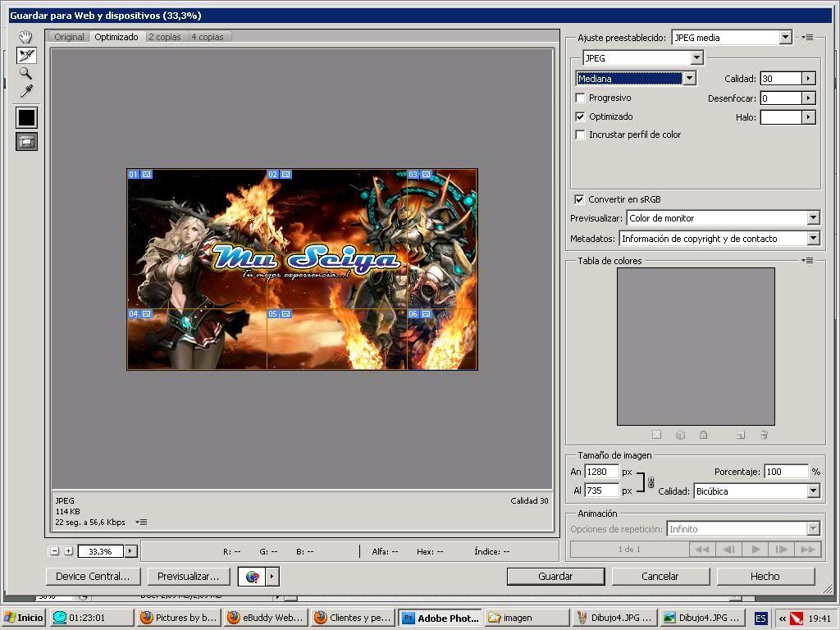Click the zoom in plus button

(x=69, y=550)
